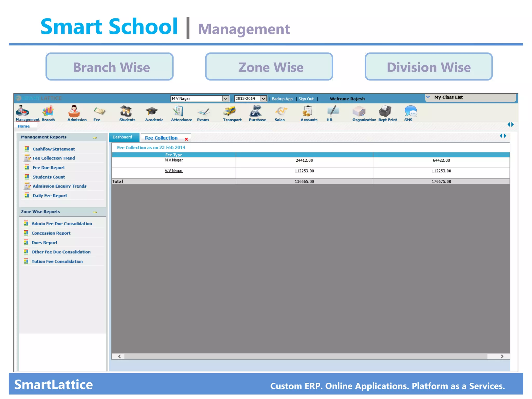532x399 pixels.
Task: Open the Daily Fee Report
Action: 50,196
